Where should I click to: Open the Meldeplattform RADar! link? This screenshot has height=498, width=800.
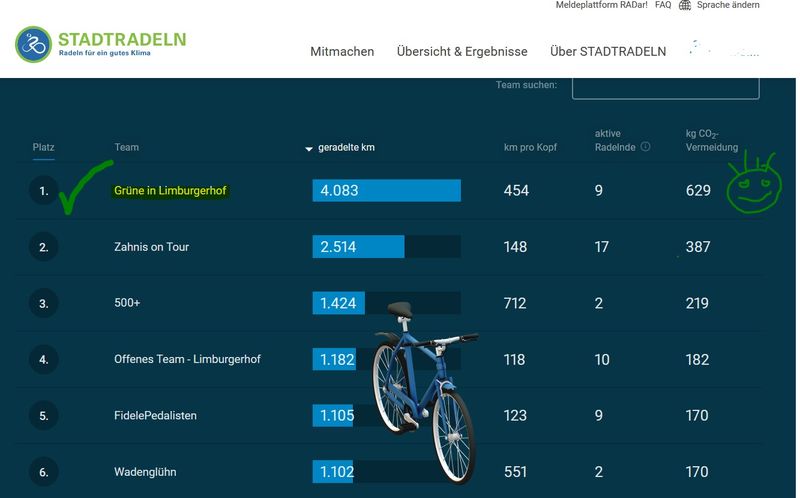(x=600, y=6)
